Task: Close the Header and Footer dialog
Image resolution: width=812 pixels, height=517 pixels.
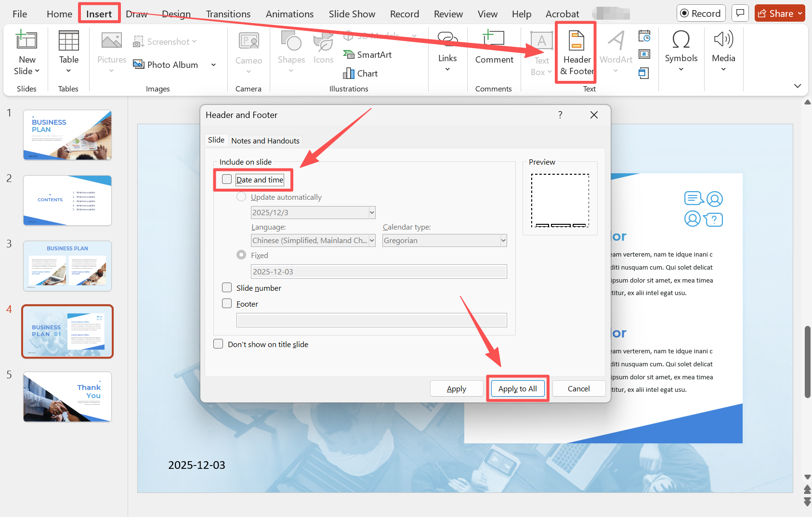Action: [594, 115]
